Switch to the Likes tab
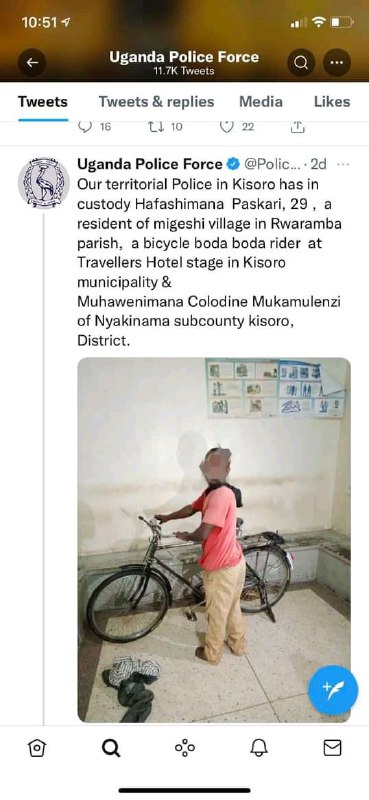369x800 pixels. pyautogui.click(x=332, y=102)
